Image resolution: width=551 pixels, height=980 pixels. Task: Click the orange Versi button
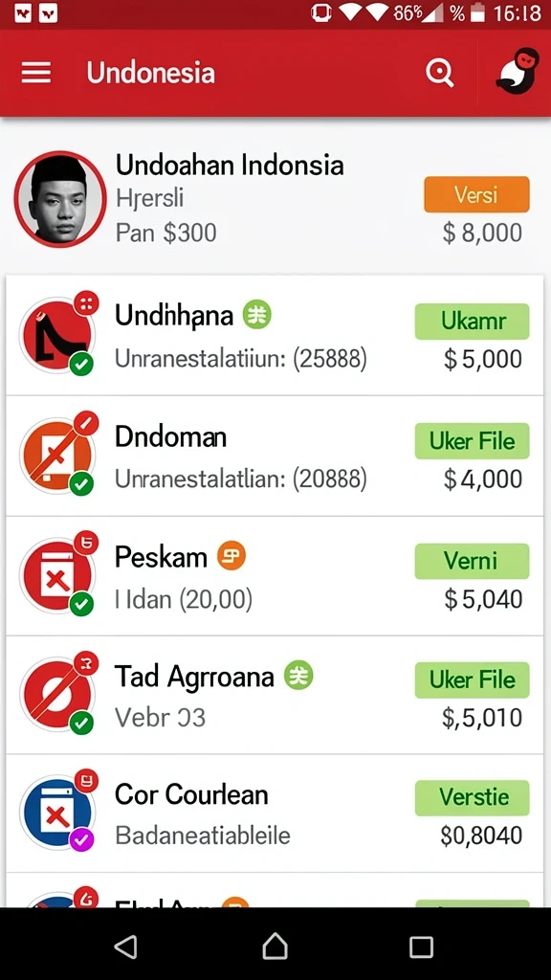[476, 194]
